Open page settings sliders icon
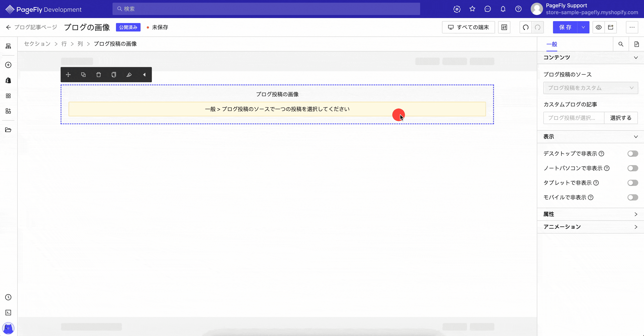This screenshot has width=644, height=336. [x=504, y=27]
